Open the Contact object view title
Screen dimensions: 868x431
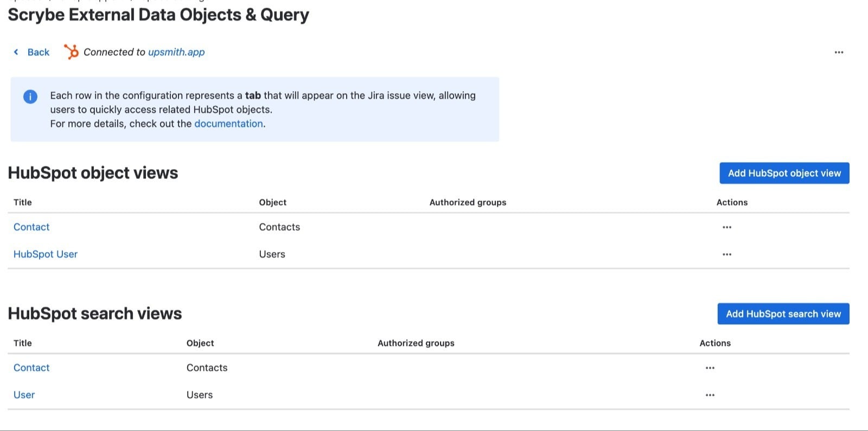click(x=31, y=227)
